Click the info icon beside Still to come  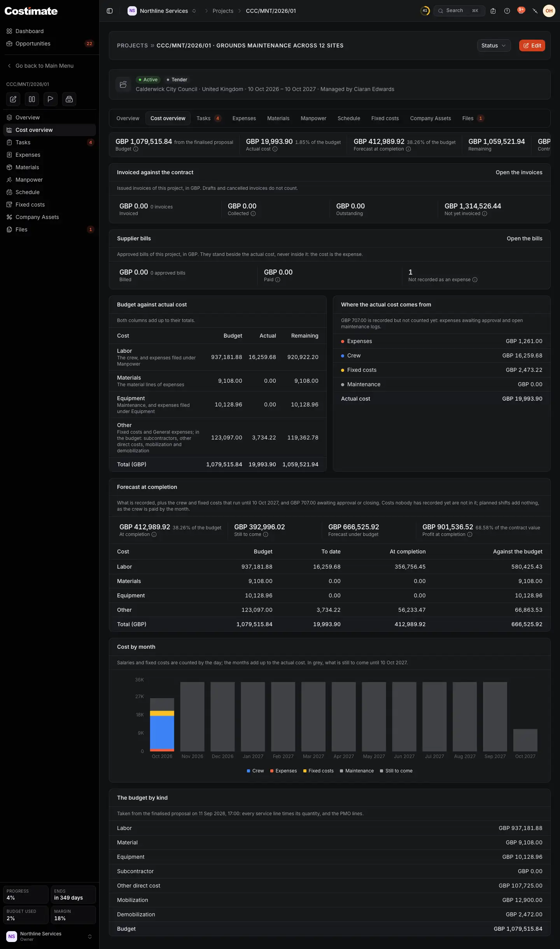266,534
